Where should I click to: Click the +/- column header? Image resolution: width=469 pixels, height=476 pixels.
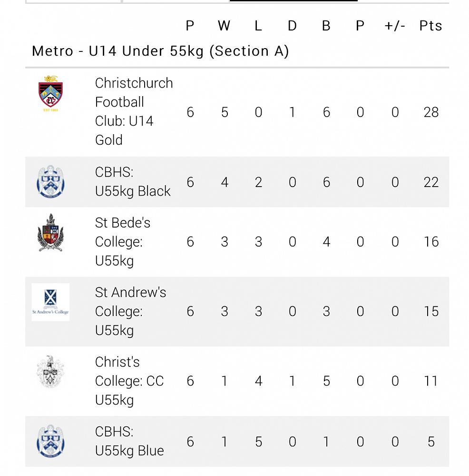point(395,26)
